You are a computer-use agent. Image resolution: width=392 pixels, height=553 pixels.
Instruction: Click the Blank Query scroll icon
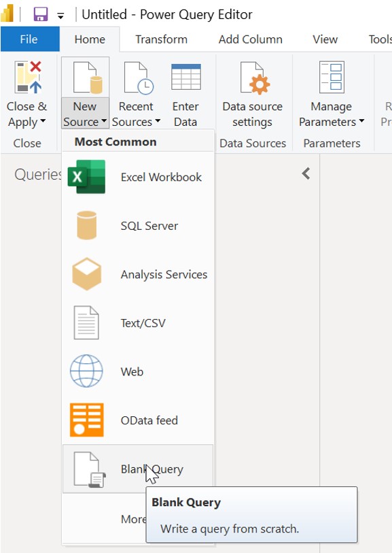(x=90, y=469)
